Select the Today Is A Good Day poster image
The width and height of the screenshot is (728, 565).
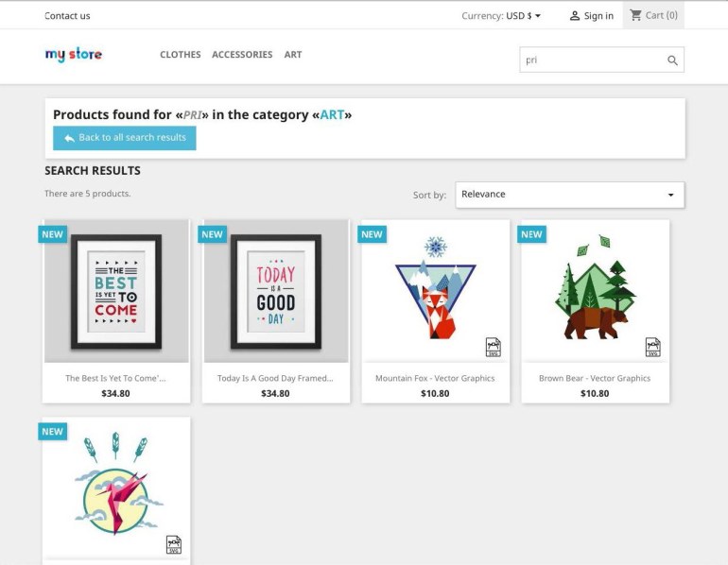pyautogui.click(x=276, y=291)
